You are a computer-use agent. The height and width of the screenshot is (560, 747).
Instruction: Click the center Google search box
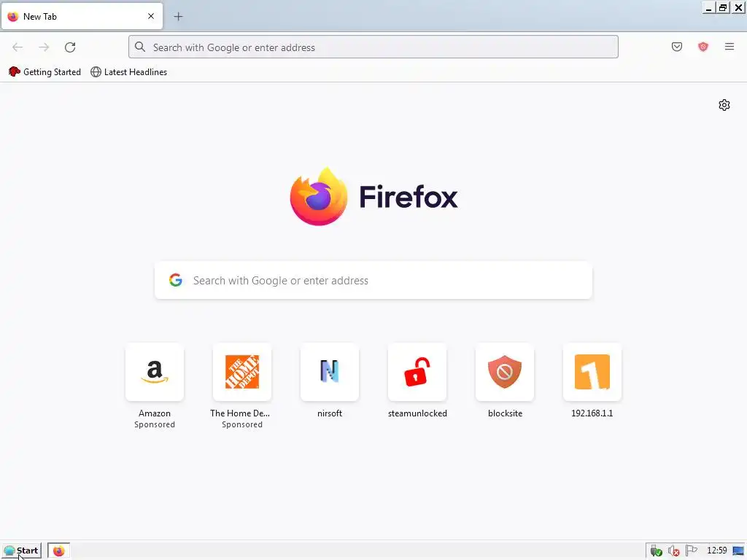373,281
